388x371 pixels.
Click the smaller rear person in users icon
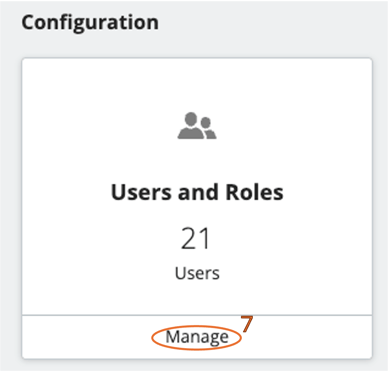(208, 128)
